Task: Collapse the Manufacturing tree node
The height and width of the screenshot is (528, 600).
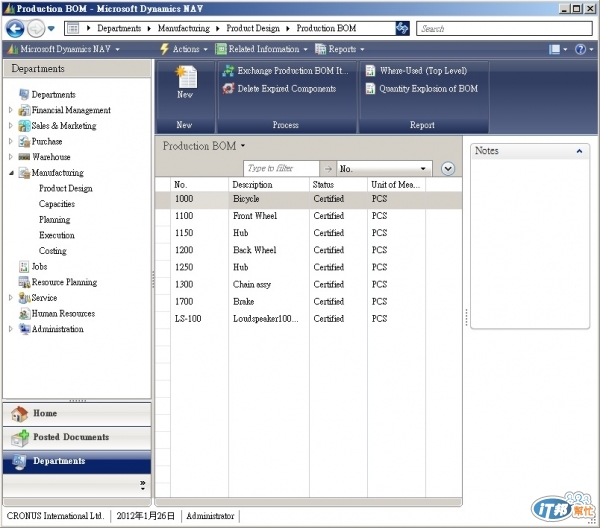Action: [x=11, y=173]
